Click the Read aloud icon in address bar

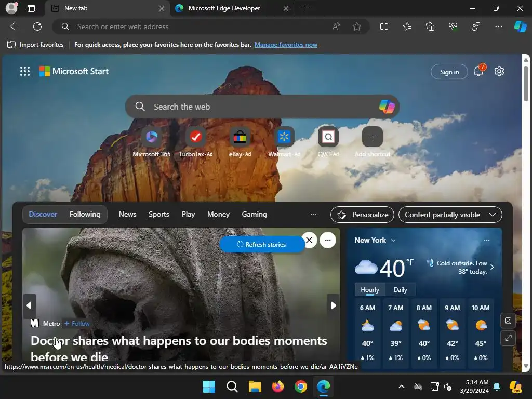336,26
